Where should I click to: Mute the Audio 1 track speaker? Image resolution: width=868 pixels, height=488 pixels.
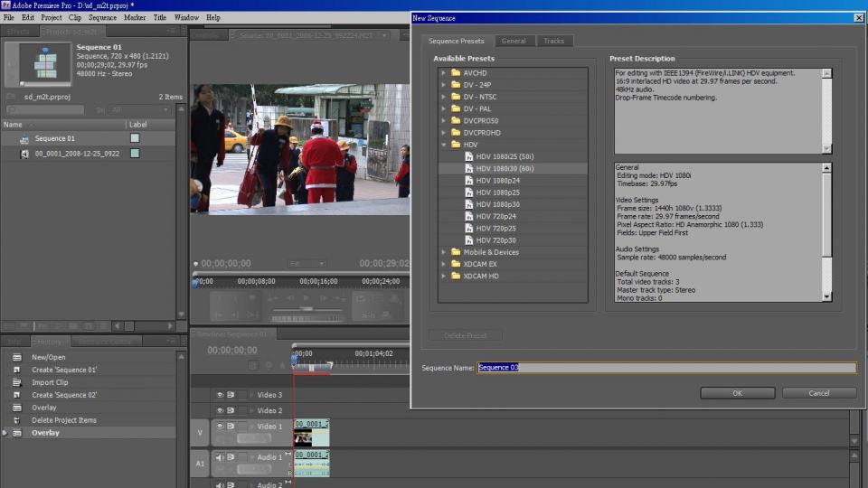pos(219,457)
